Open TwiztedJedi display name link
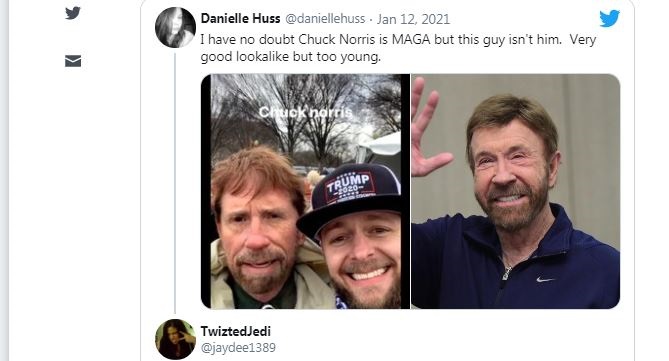The height and width of the screenshot is (361, 669). click(236, 331)
